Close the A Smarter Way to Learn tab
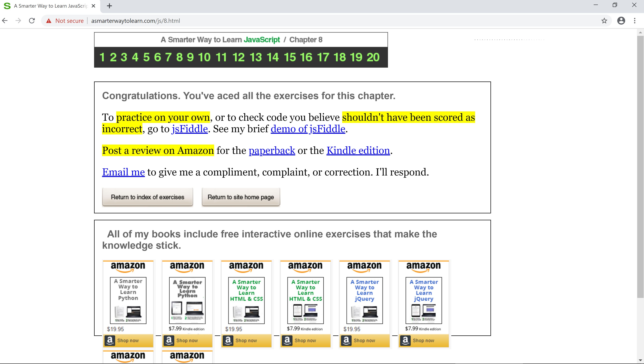The height and width of the screenshot is (364, 644). [x=94, y=6]
